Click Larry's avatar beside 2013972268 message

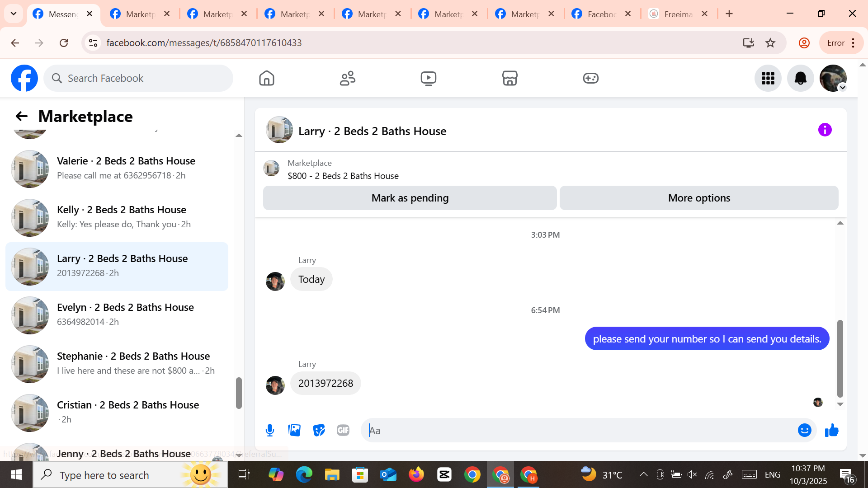(x=275, y=385)
